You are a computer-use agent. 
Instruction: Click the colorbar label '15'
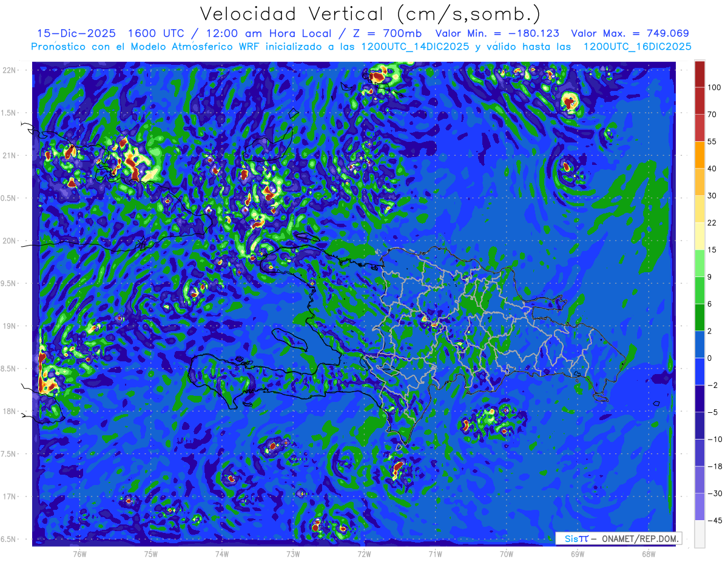point(712,250)
